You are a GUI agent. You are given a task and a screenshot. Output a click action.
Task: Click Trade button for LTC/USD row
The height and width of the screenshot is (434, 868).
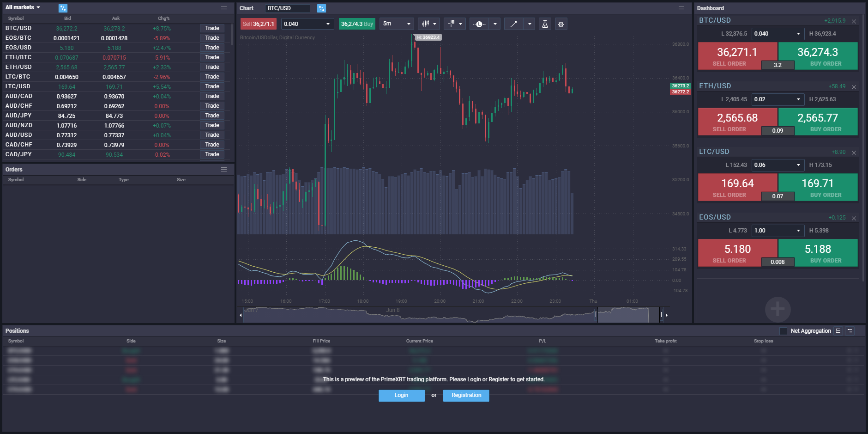[x=212, y=86]
